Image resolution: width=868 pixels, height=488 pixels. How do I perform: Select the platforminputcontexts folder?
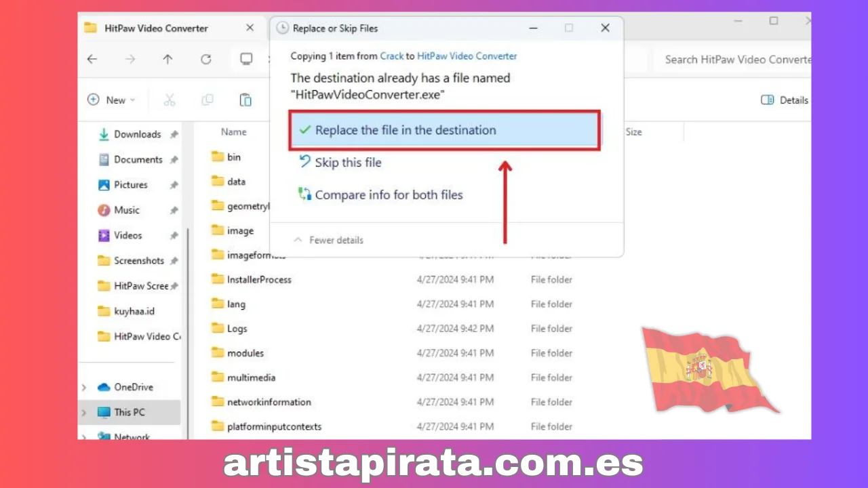pos(275,426)
